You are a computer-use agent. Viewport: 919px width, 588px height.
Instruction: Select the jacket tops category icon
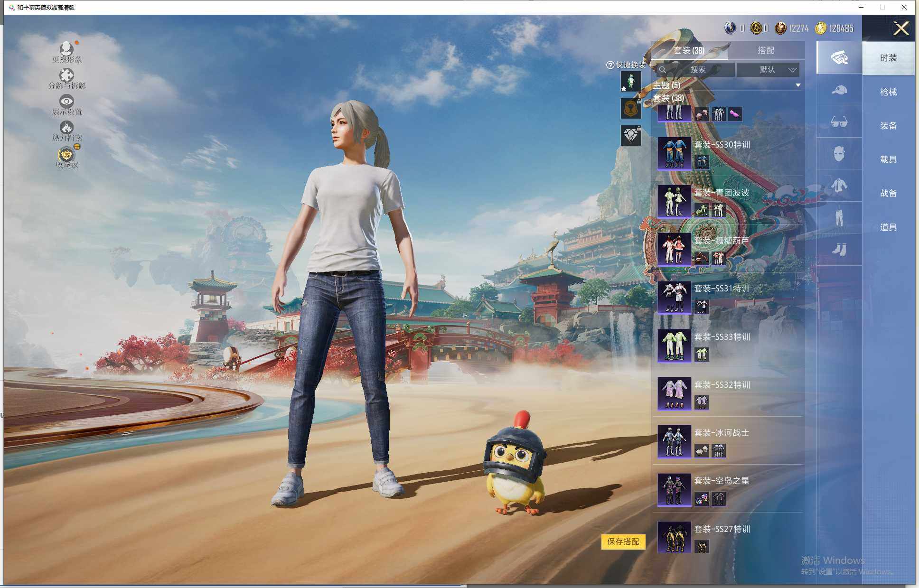click(839, 186)
